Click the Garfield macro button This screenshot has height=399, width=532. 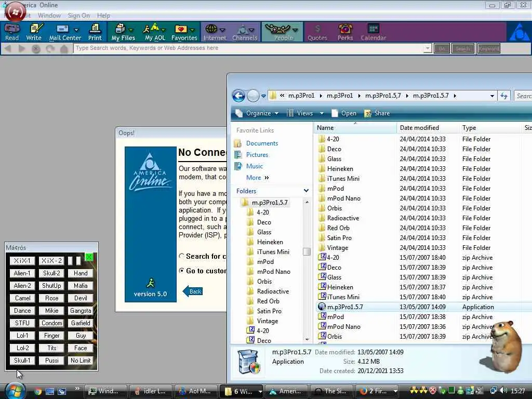coord(81,323)
